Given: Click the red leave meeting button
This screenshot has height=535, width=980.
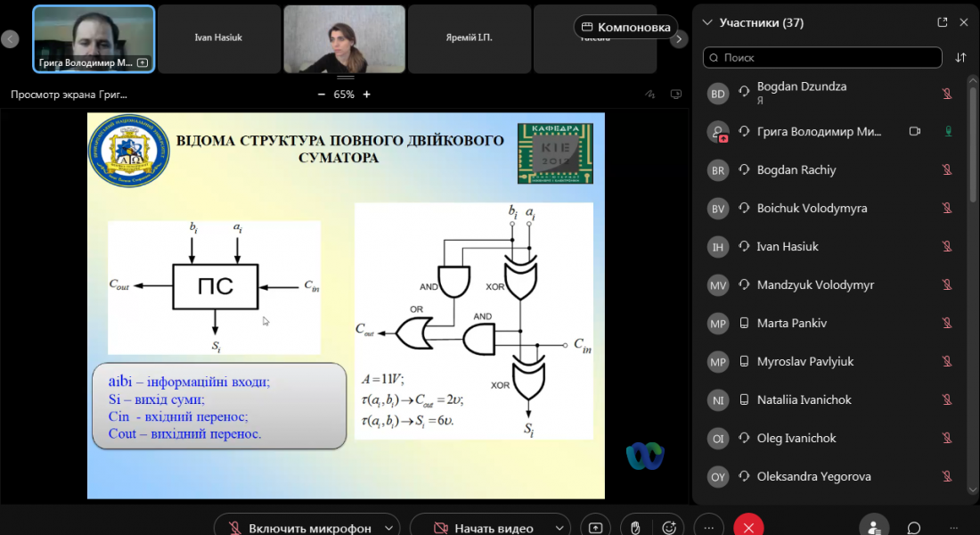Looking at the screenshot, I should coord(749,527).
